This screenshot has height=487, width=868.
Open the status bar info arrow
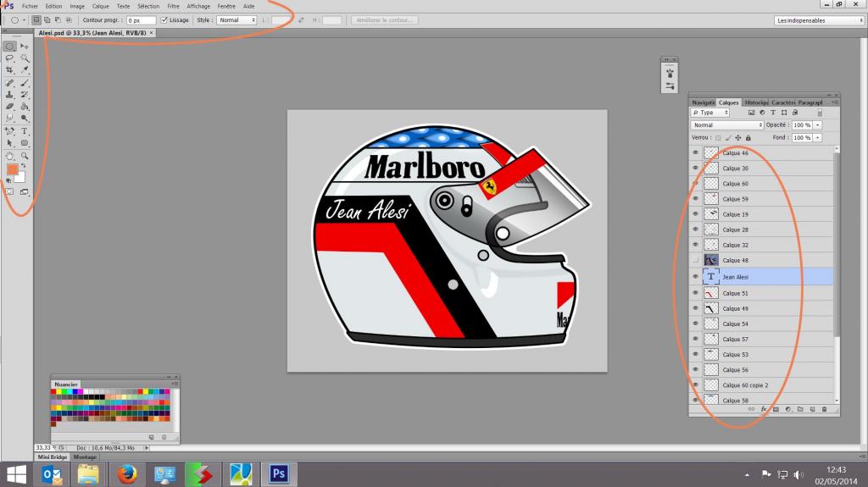point(146,448)
